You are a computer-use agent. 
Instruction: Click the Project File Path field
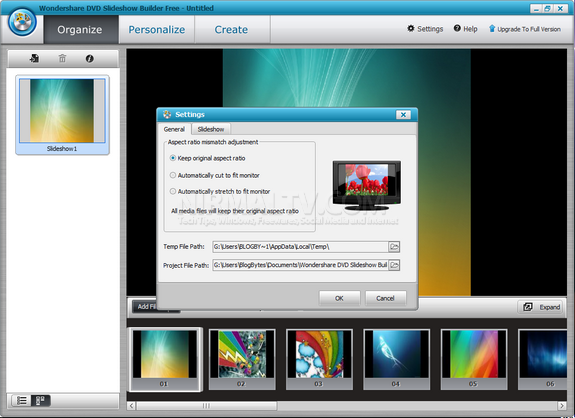coord(300,265)
